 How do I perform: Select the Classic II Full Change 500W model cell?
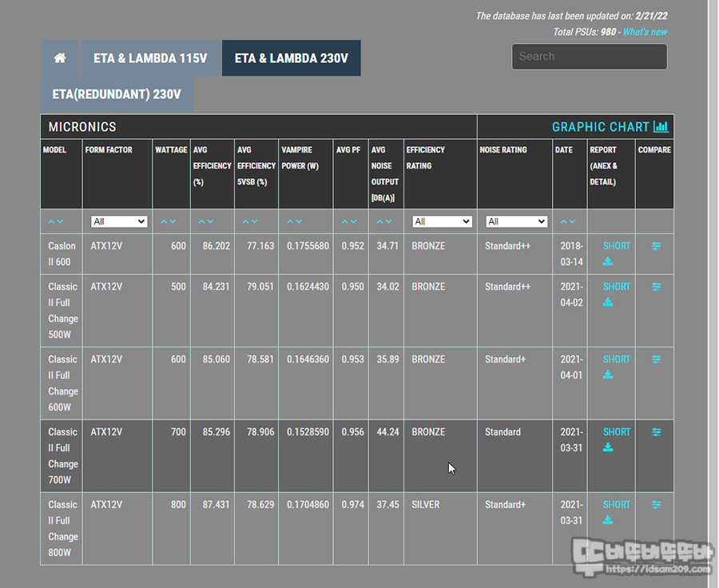(x=62, y=311)
